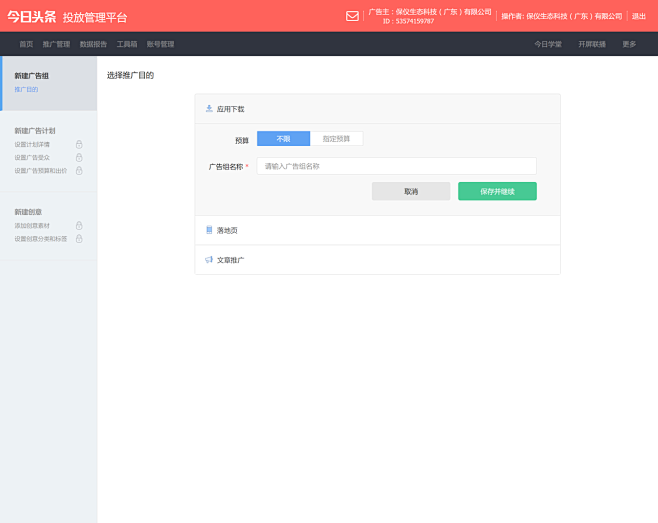Screen dimensions: 658x523
Task: Click the 退出 logout link
Action: pyautogui.click(x=639, y=16)
